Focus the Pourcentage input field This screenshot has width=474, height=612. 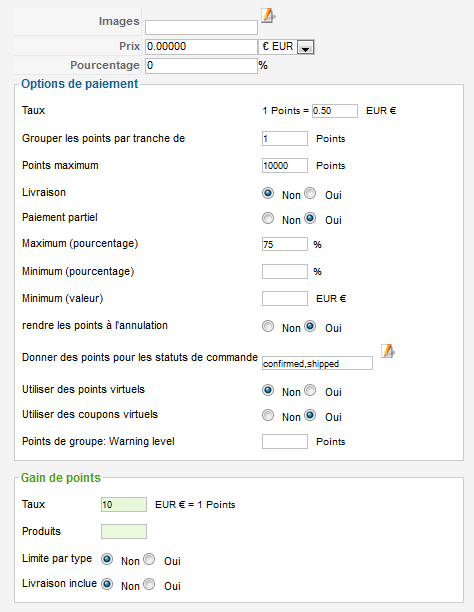(x=201, y=66)
